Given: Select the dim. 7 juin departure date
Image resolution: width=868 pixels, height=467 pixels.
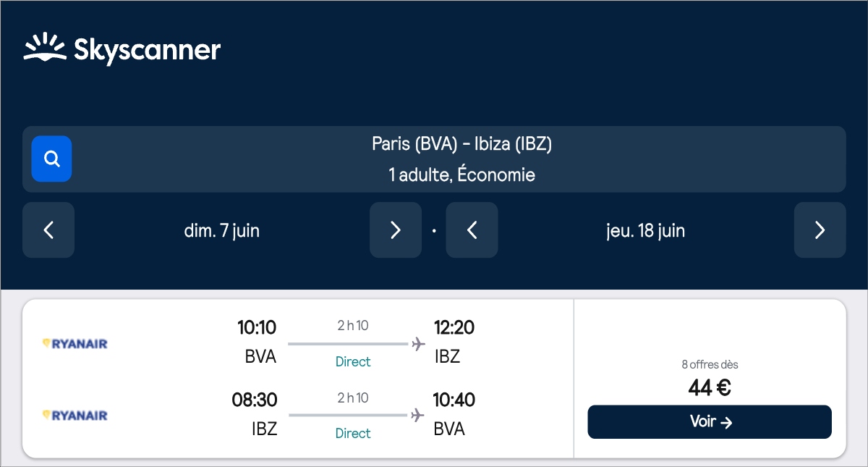Looking at the screenshot, I should coord(221,231).
